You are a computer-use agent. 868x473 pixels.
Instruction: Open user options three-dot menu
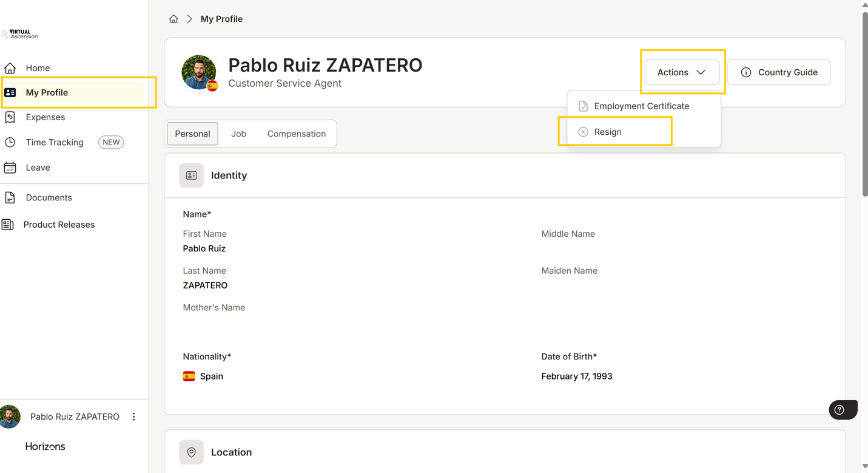pos(134,417)
